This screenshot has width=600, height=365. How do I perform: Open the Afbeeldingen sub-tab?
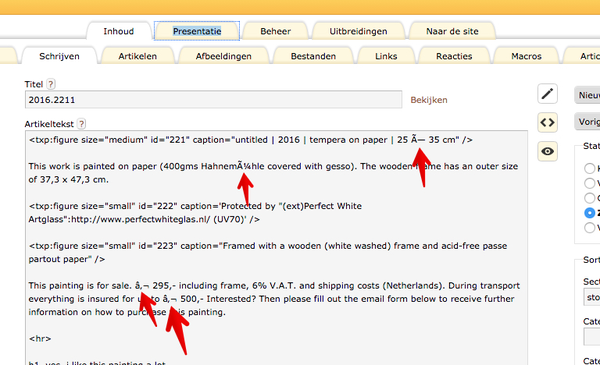coord(223,56)
